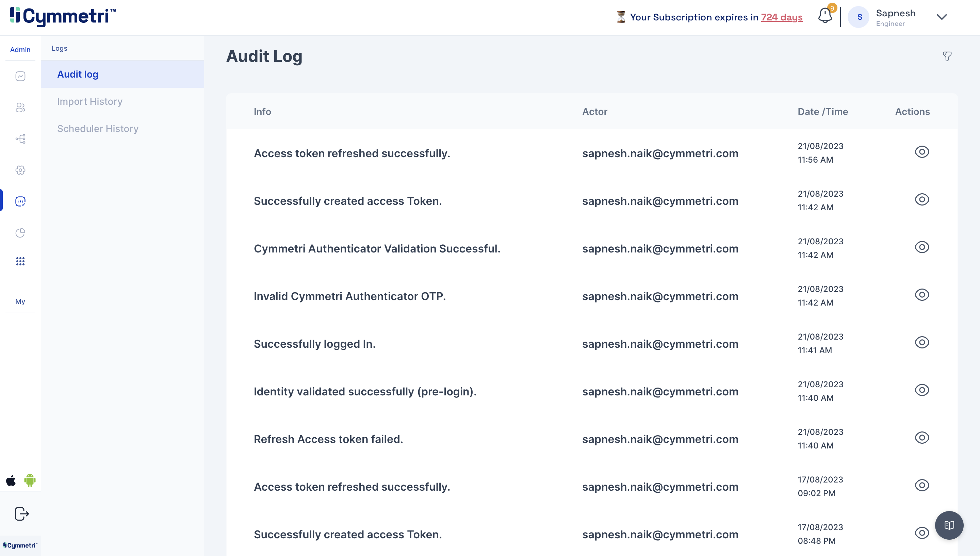Open the dashboard chart sidebar icon
This screenshot has height=556, width=980.
[20, 76]
